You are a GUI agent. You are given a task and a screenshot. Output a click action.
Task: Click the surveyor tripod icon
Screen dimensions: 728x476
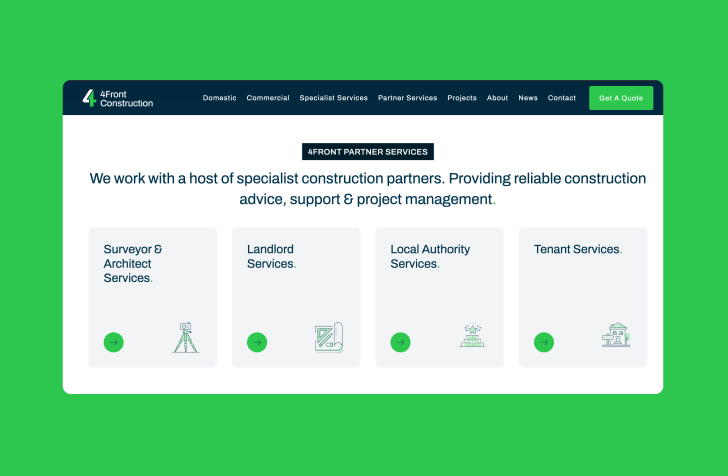(185, 338)
